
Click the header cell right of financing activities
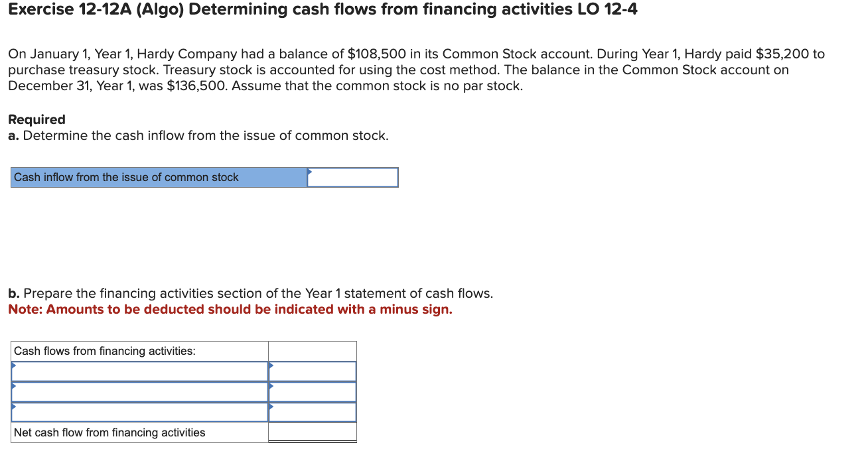point(312,350)
